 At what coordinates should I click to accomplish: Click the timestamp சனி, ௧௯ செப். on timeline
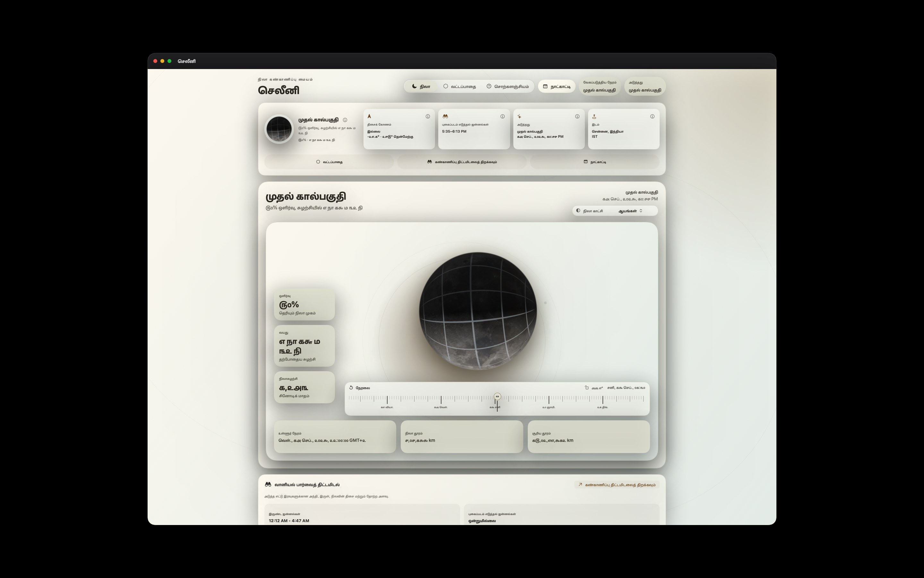click(626, 388)
